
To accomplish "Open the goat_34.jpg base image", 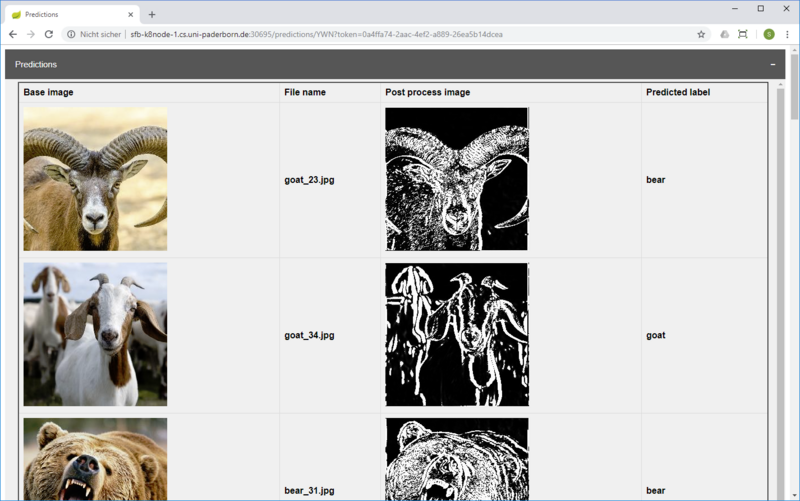I will point(95,334).
